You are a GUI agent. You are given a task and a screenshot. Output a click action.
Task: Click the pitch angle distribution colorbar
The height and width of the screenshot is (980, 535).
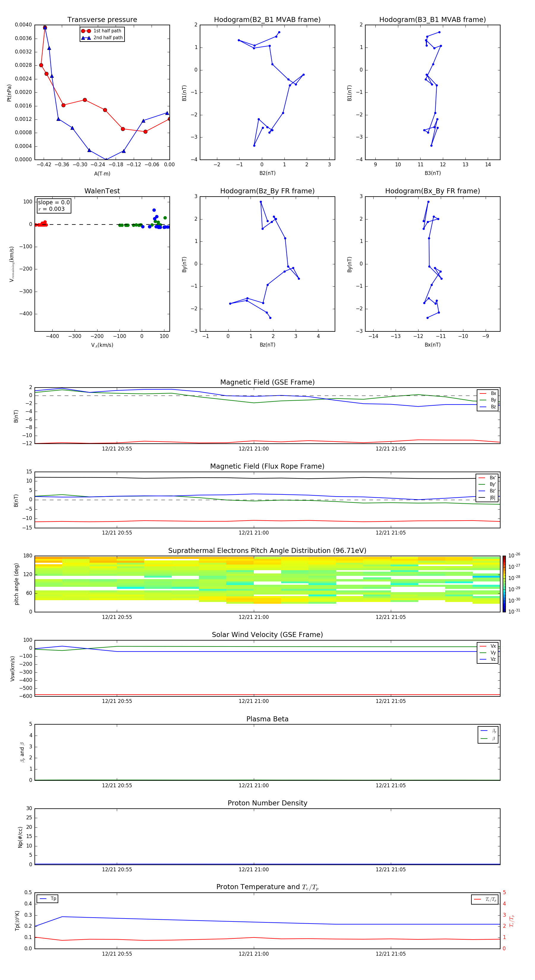click(x=504, y=584)
